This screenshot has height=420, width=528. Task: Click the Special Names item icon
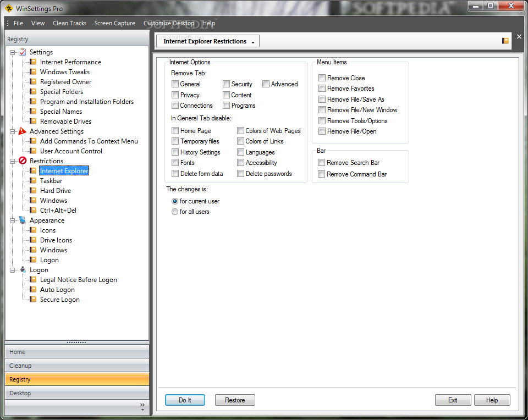[x=33, y=112]
